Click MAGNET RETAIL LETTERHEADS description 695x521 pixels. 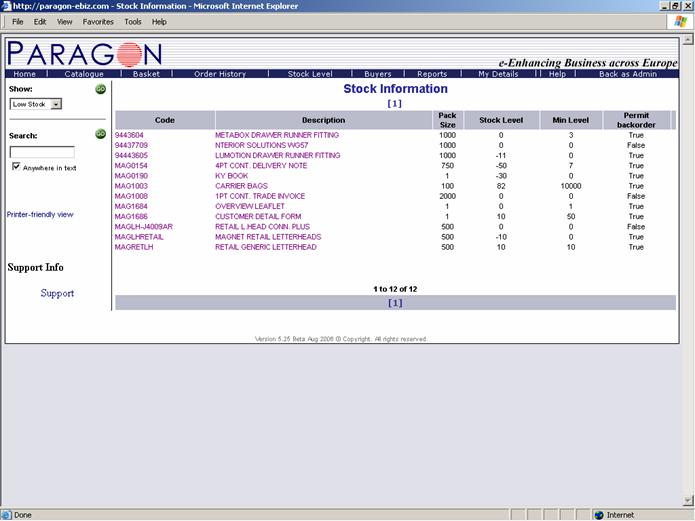tap(268, 237)
